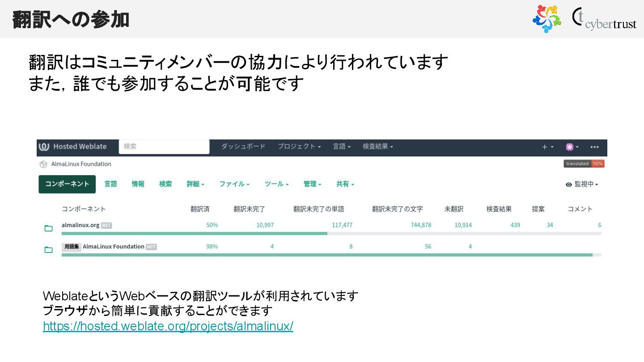Select the コンポーネント tab
The width and height of the screenshot is (644, 362).
pos(67,184)
